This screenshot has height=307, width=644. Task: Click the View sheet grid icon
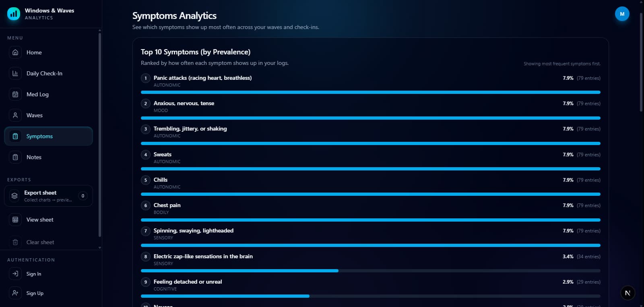15,220
